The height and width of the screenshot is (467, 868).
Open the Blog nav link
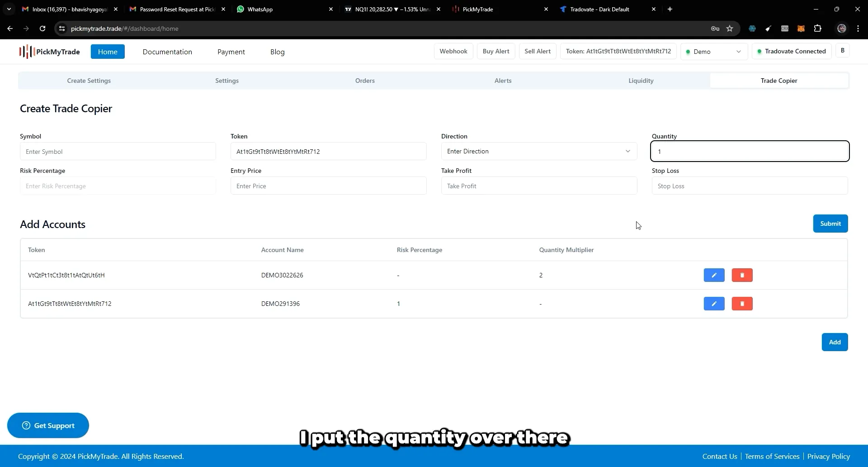(x=277, y=52)
